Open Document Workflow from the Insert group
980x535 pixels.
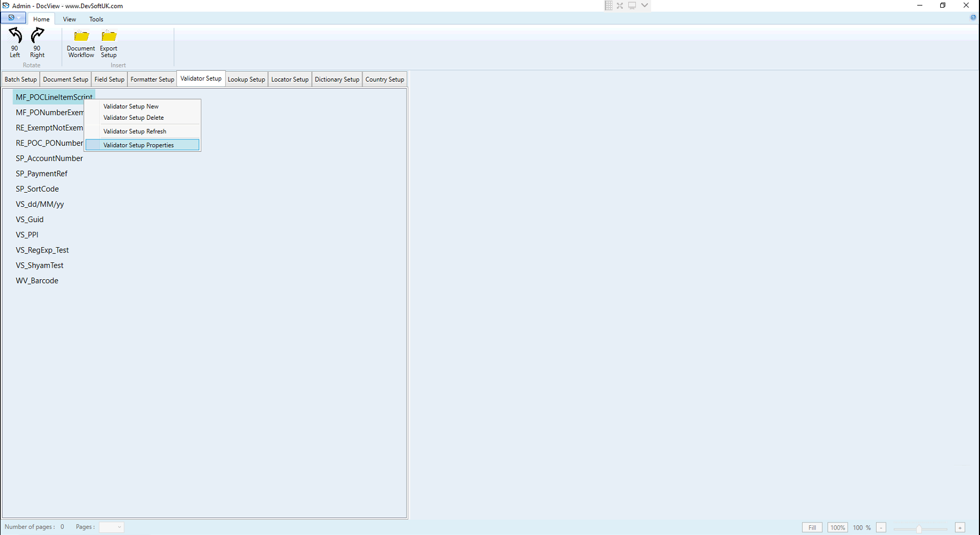(x=80, y=44)
